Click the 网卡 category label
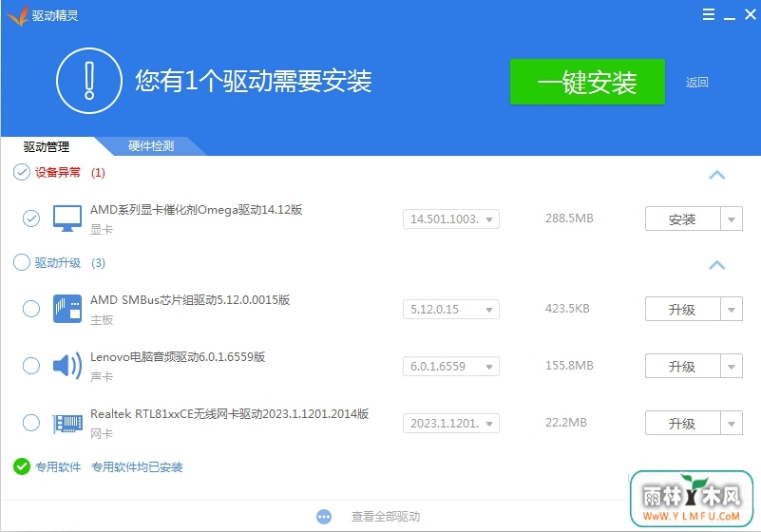This screenshot has height=532, width=761. [x=102, y=434]
